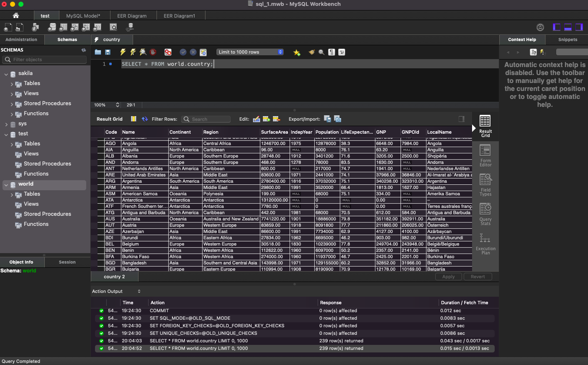Click the Filter objects field
Screen dimensions: 588x365
coord(44,60)
